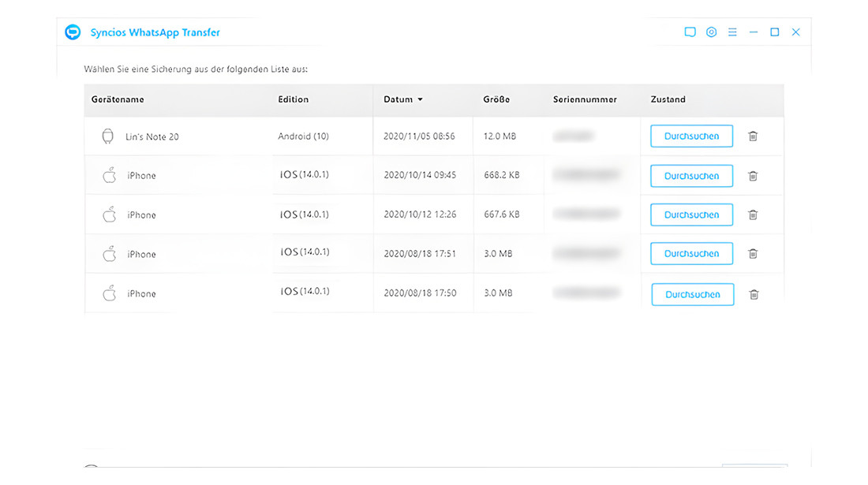Click the Edition column header
The width and height of the screenshot is (868, 485).
coord(294,99)
